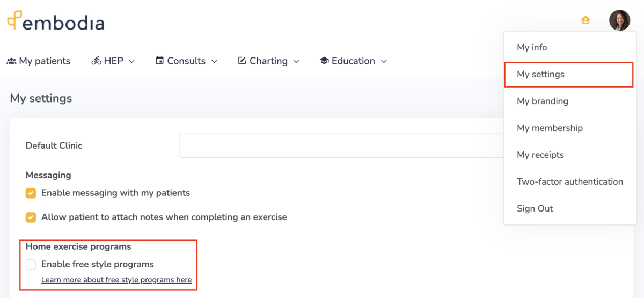Open Learn more about free style programs link
The image size is (644, 298).
coord(116,280)
